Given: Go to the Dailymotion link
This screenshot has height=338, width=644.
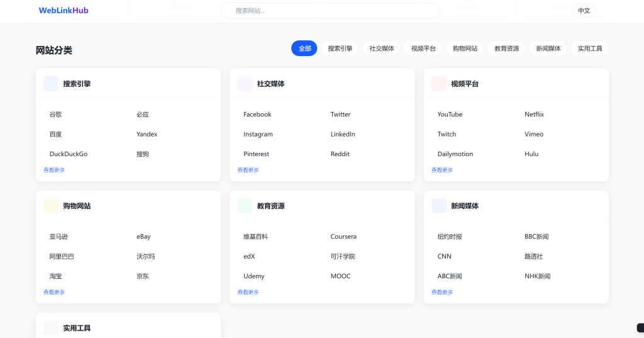Looking at the screenshot, I should (455, 154).
